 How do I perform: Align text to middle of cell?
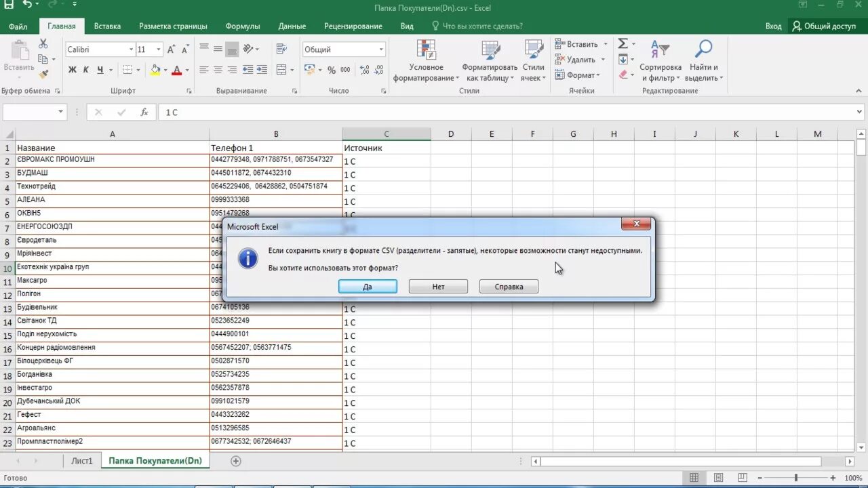218,49
